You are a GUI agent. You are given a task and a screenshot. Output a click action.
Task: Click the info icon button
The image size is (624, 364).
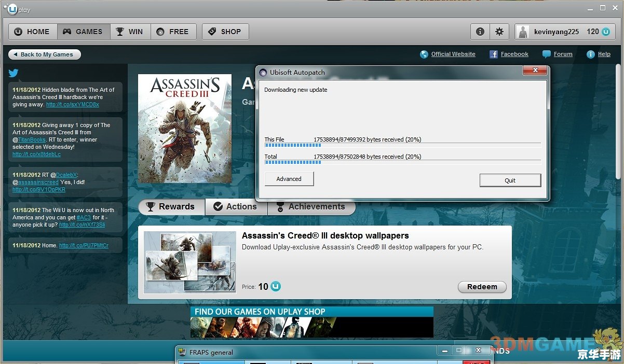click(x=480, y=32)
